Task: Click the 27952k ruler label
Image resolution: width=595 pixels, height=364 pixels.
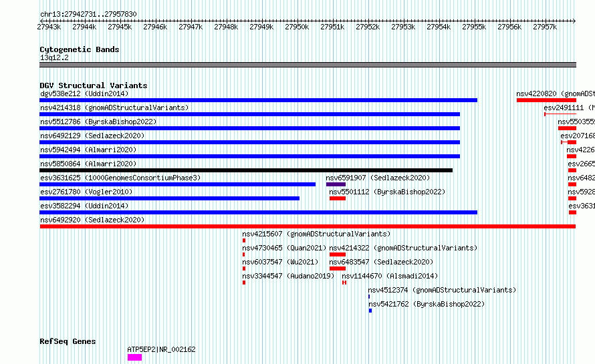Action: point(368,27)
